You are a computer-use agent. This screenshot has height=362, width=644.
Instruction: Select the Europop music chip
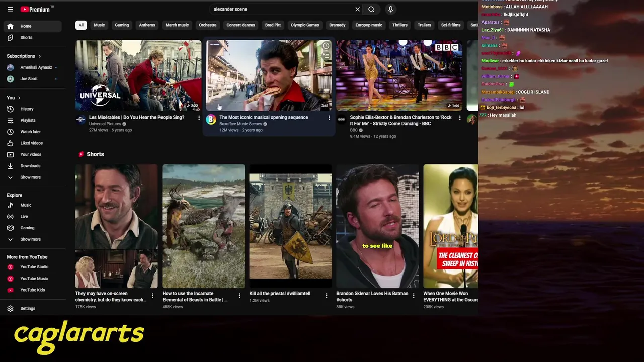(x=369, y=25)
